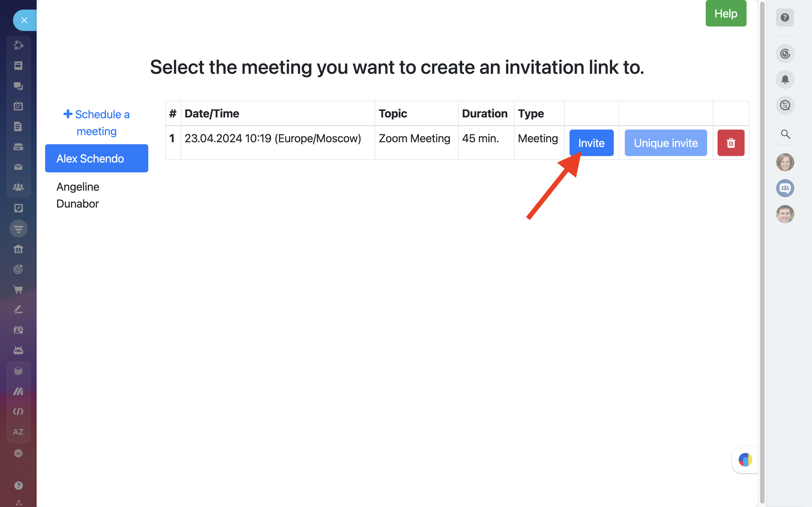812x507 pixels.
Task: Click the Unique invite button
Action: (x=666, y=143)
